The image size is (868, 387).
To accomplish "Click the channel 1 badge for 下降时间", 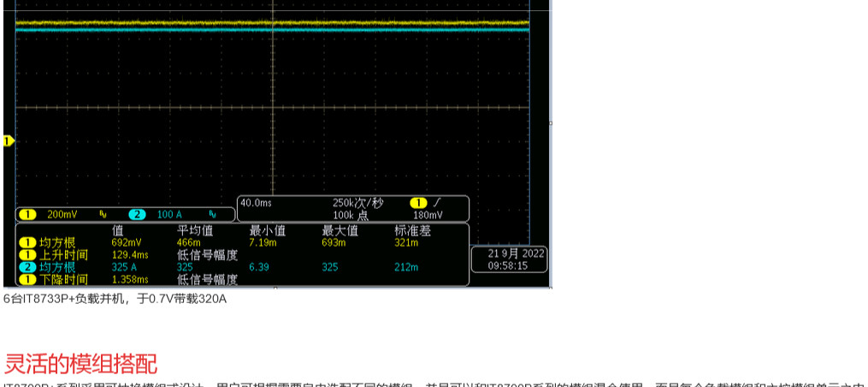I will [x=27, y=279].
